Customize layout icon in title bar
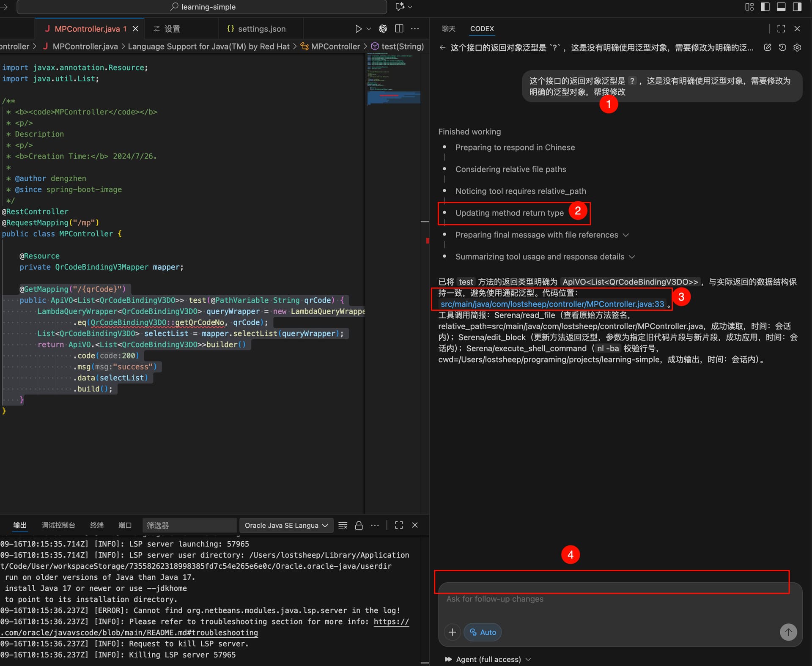The image size is (812, 666). (749, 7)
